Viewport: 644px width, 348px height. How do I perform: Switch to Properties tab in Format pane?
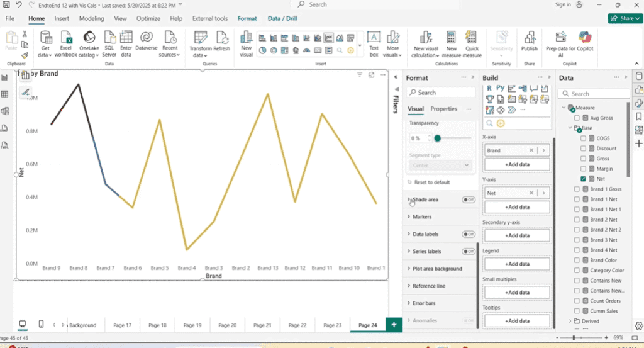tap(443, 109)
